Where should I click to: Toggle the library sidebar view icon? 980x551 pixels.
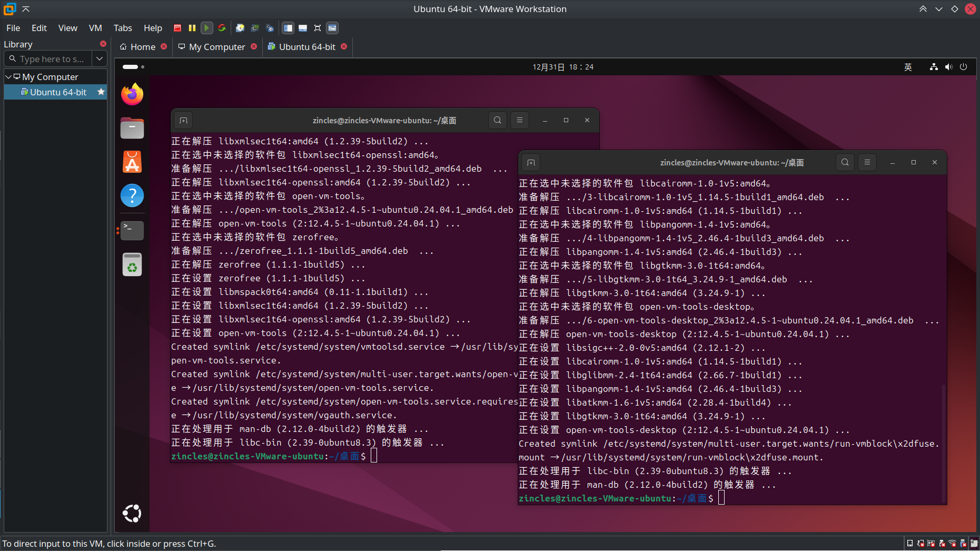point(288,28)
